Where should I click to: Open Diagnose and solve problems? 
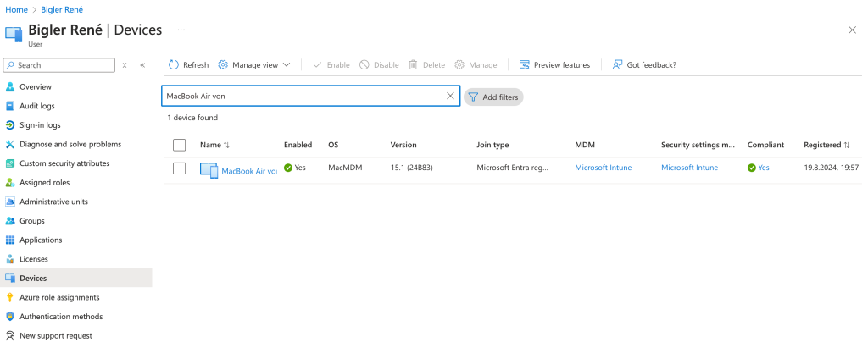(70, 144)
